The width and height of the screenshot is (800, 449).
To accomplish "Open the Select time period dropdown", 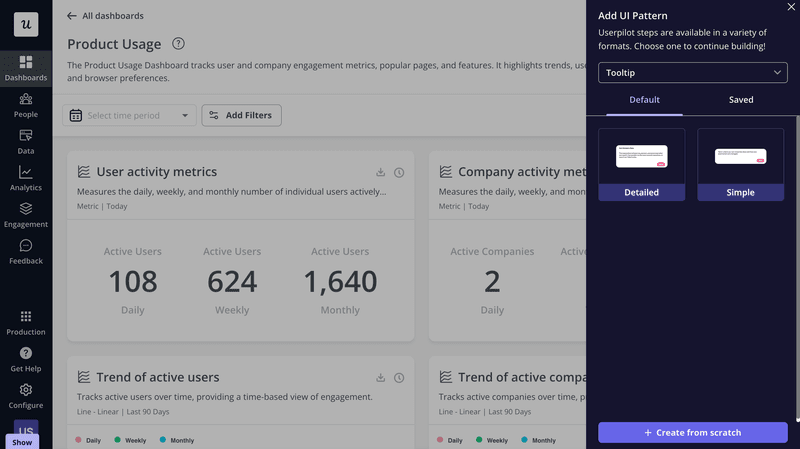I will tap(129, 116).
